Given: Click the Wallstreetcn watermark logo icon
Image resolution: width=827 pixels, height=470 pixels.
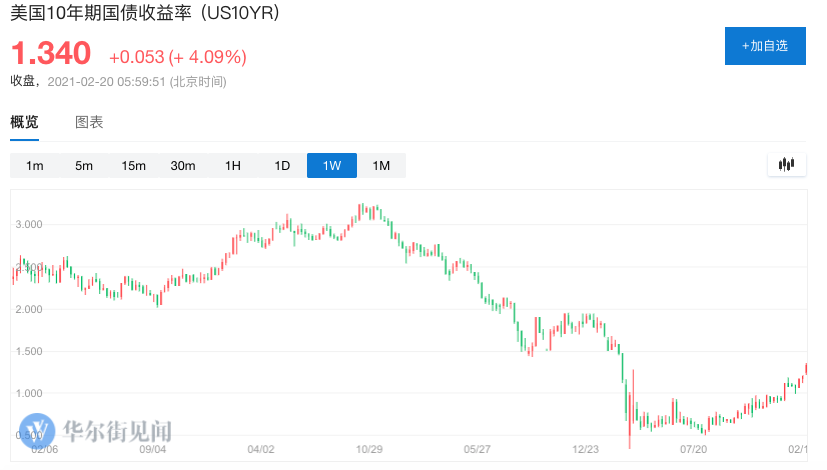Looking at the screenshot, I should click(37, 432).
